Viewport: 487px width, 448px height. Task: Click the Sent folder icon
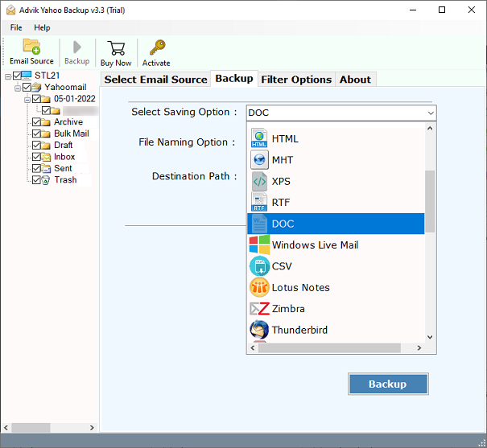click(x=46, y=168)
